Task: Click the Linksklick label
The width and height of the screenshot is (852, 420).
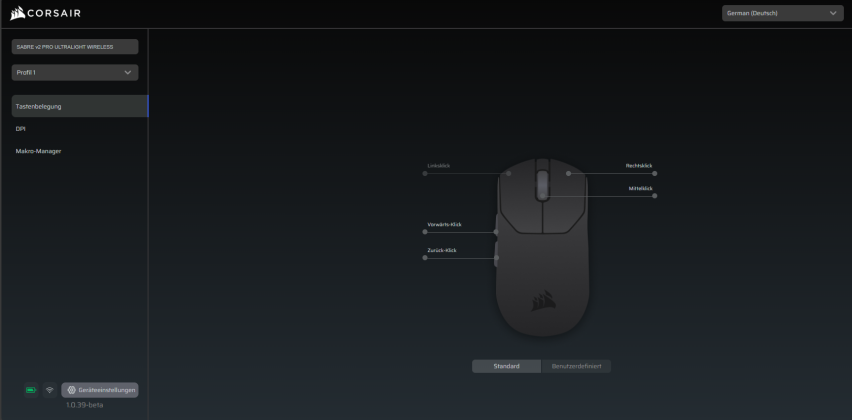Action: 438,165
